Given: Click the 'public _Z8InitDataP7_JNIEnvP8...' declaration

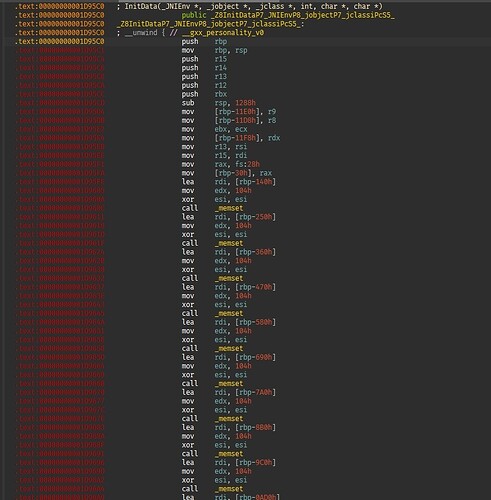Looking at the screenshot, I should [288, 15].
